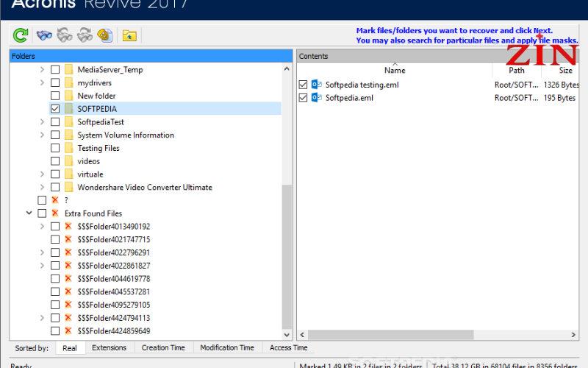Image resolution: width=588 pixels, height=368 pixels.
Task: Uncheck the Softpedia.eml file checkbox
Action: [303, 98]
